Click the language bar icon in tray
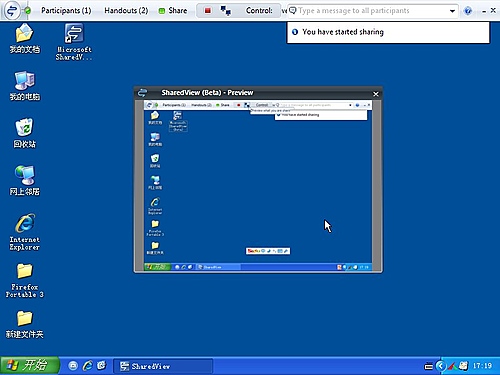 coord(428,367)
